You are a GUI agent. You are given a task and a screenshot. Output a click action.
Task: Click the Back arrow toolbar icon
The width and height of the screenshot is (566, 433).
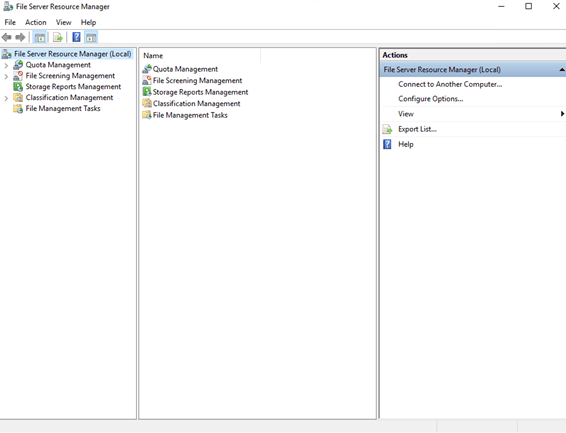coord(6,37)
